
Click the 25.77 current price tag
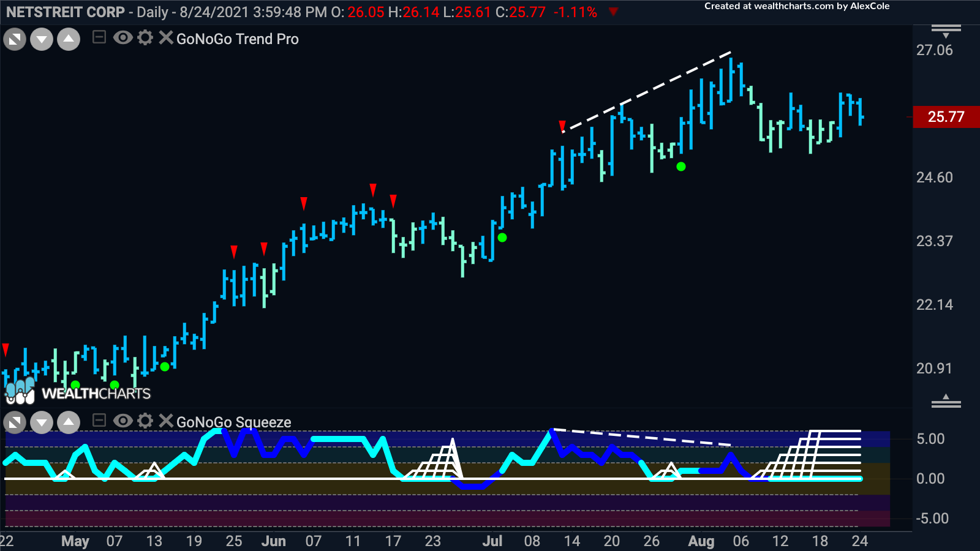pyautogui.click(x=946, y=116)
